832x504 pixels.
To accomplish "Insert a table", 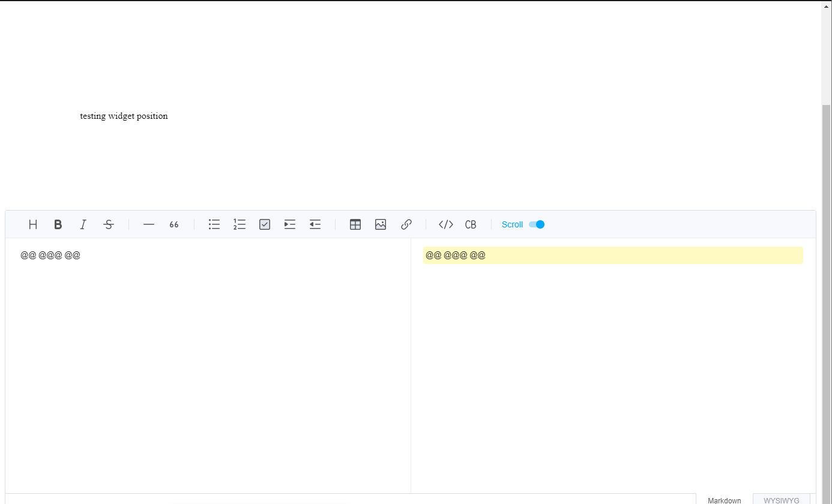I will click(x=355, y=224).
